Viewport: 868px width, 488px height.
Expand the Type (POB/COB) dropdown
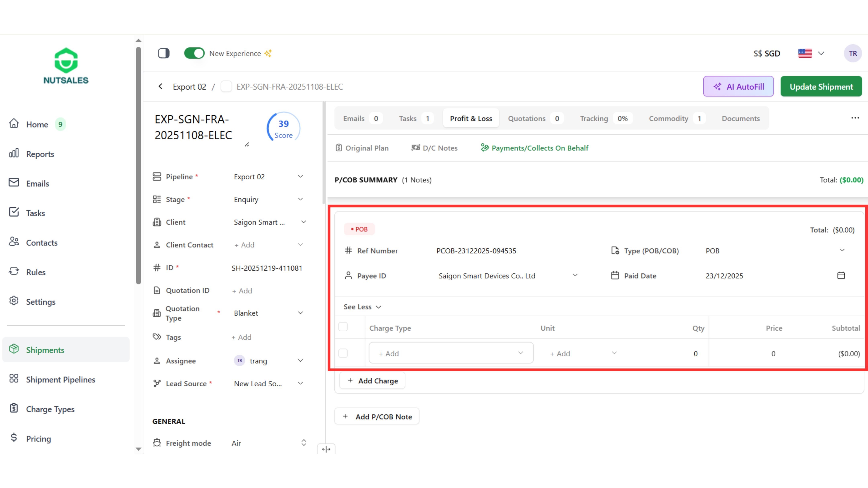842,250
